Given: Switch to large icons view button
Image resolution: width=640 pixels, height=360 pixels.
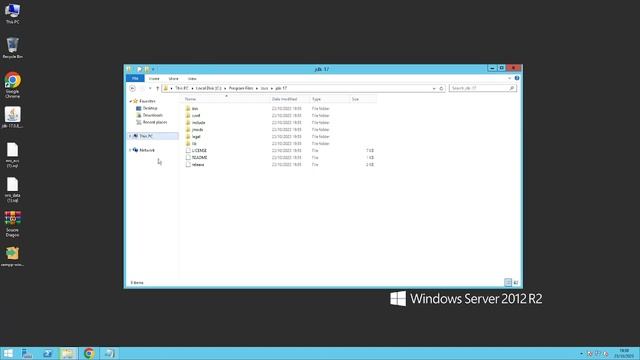Looking at the screenshot, I should pyautogui.click(x=516, y=282).
